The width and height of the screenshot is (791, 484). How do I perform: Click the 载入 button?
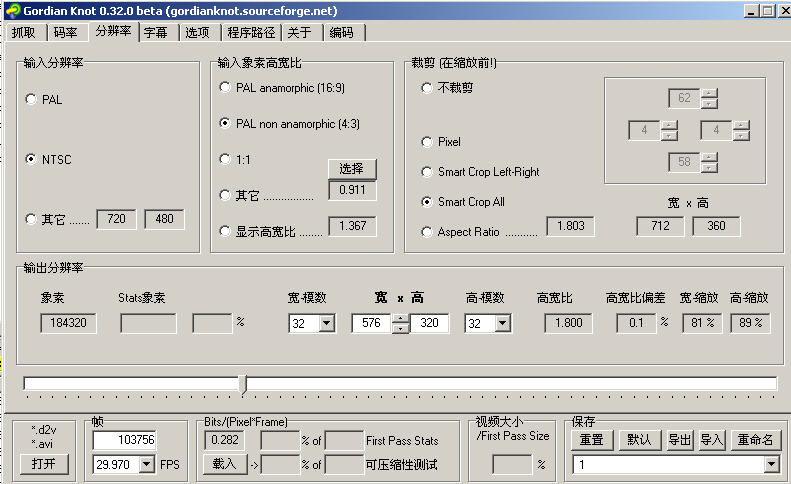225,463
